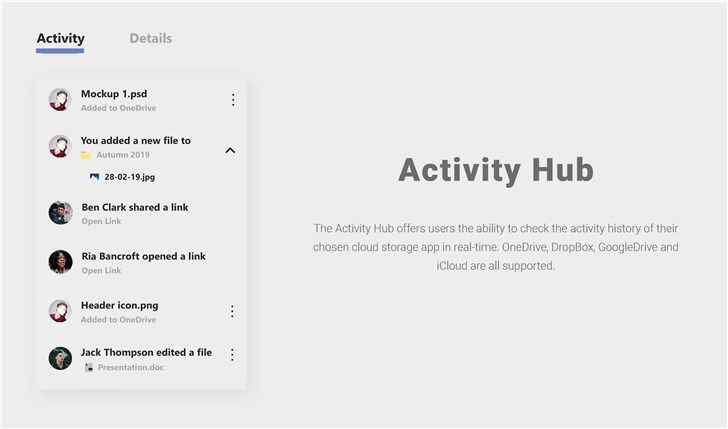Image resolution: width=728 pixels, height=429 pixels.
Task: Click Ben Clark's avatar
Action: click(x=60, y=213)
